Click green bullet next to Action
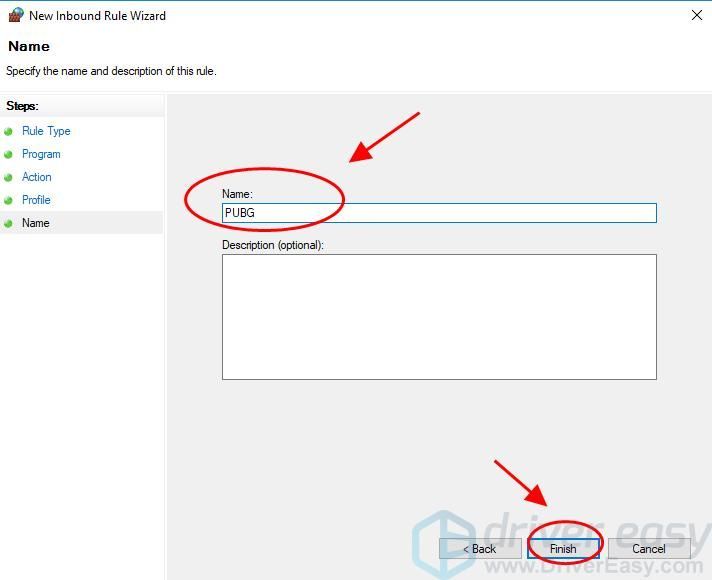 click(x=8, y=178)
